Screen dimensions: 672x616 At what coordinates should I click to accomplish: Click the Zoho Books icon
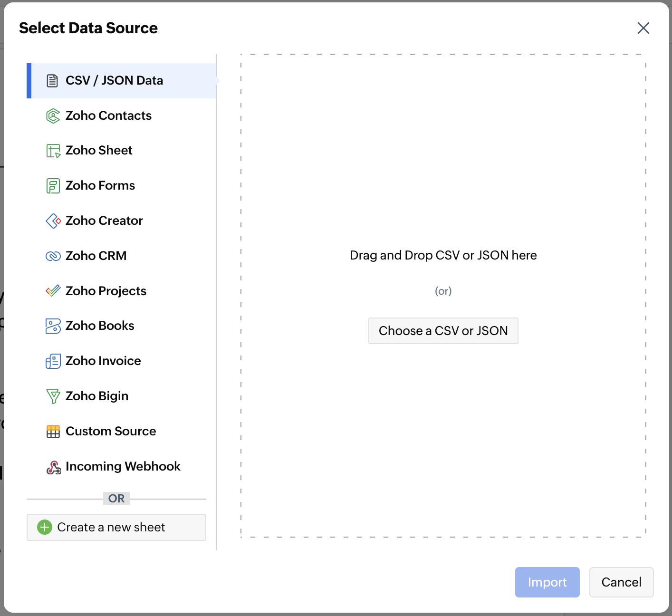pyautogui.click(x=53, y=326)
